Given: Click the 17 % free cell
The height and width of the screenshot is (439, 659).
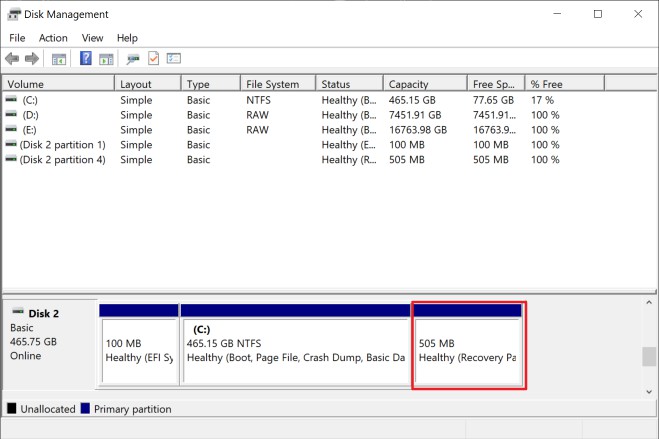Looking at the screenshot, I should pyautogui.click(x=542, y=100).
